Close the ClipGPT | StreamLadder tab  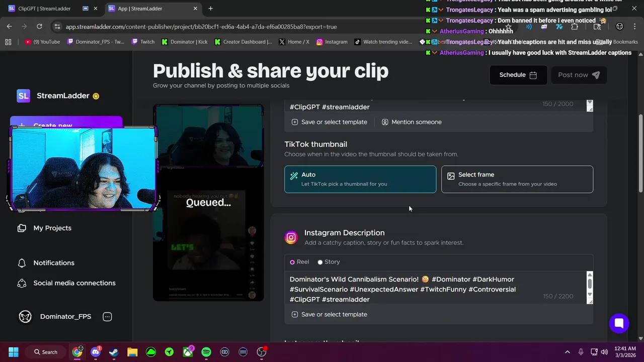[x=96, y=9]
